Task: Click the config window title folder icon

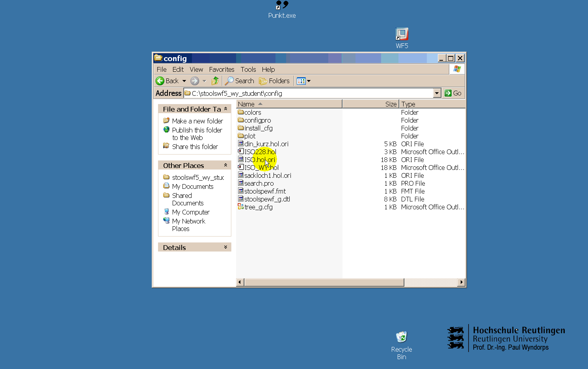Action: pos(158,58)
